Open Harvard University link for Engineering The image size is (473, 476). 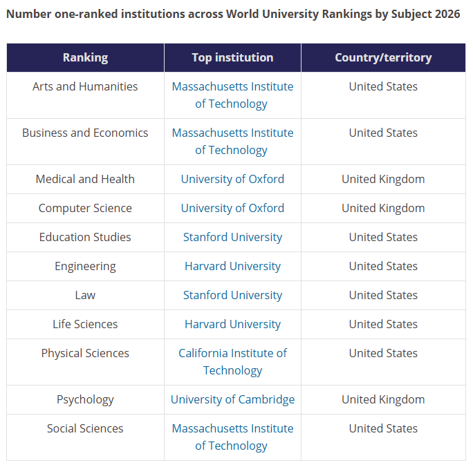232,266
